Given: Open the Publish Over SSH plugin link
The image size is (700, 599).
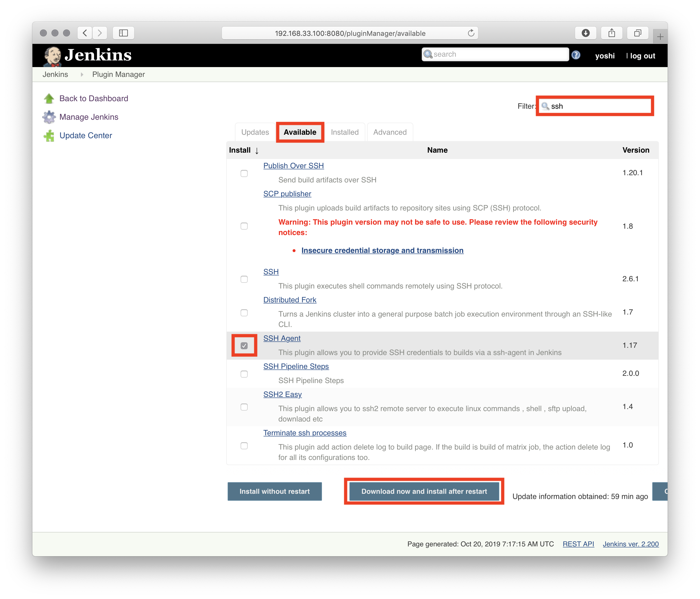Looking at the screenshot, I should [x=294, y=166].
